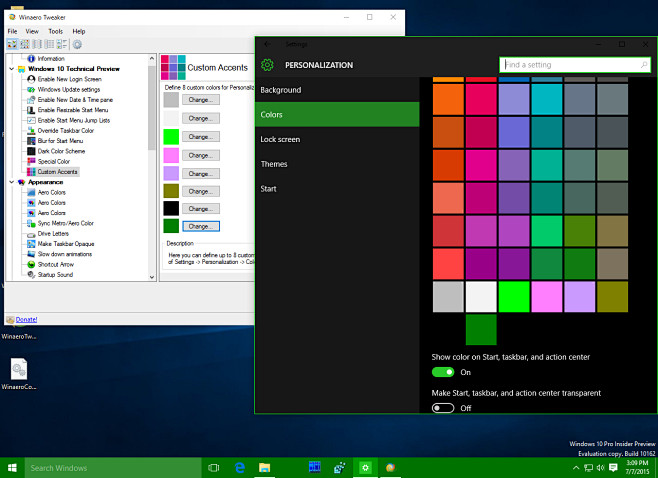Screen dimensions: 658x478
Task: Click Change button beside olive swatch
Action: coord(201,191)
